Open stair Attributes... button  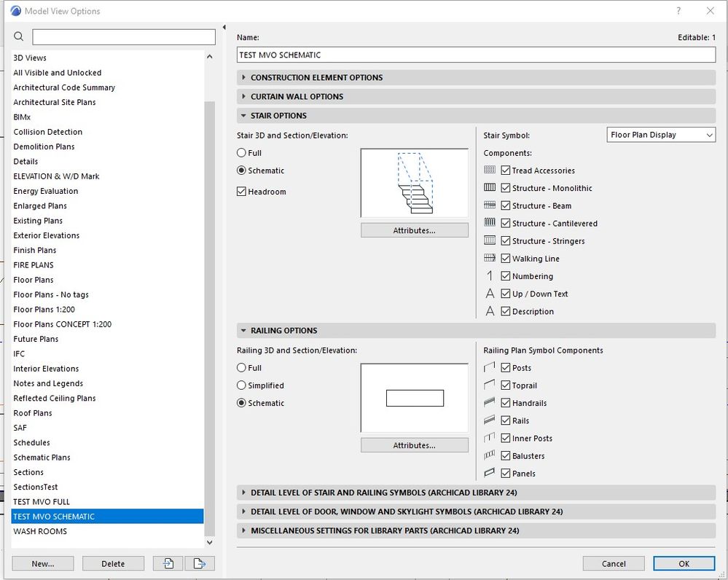415,230
